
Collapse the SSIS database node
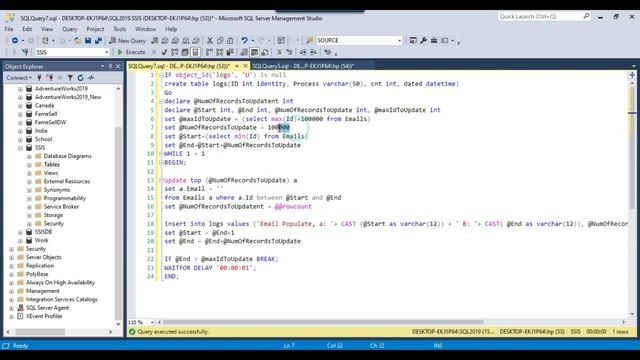20,148
